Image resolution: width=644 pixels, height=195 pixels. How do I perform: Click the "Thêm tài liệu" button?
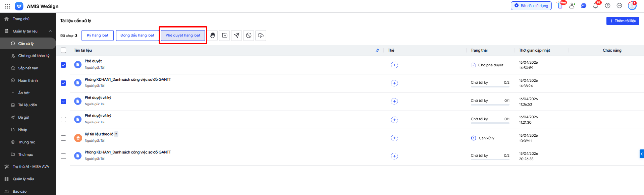coord(623,21)
